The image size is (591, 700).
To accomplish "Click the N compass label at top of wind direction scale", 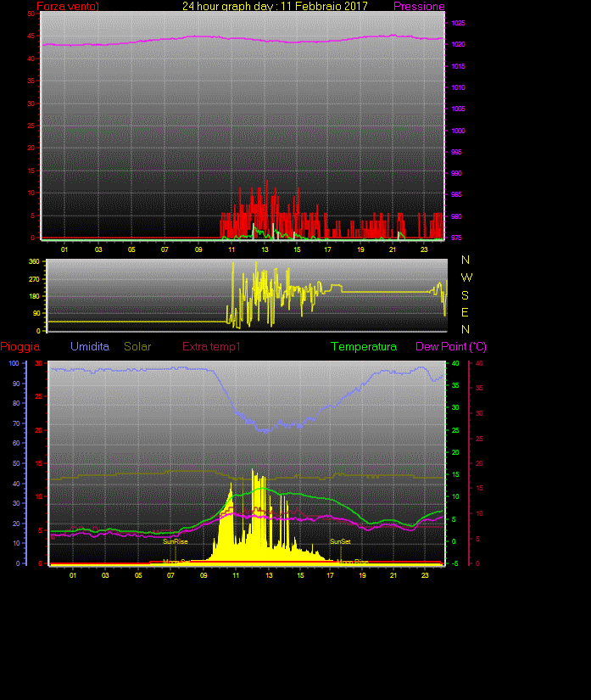I will pyautogui.click(x=465, y=260).
